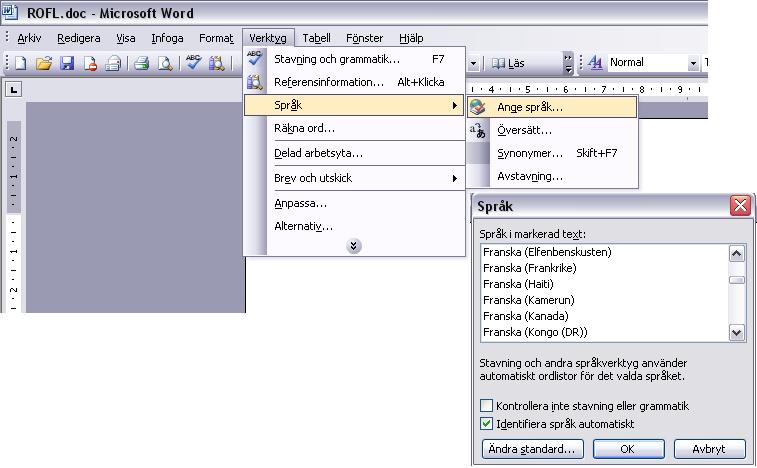Click the books icon beside Referensinformation
This screenshot has height=468, width=757.
[254, 82]
